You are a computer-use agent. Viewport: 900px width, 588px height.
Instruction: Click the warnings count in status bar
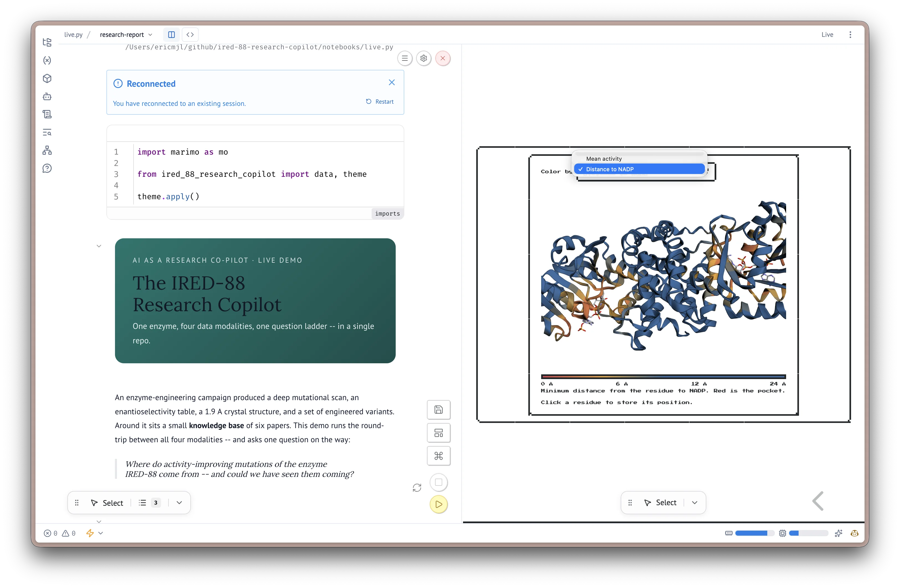pos(69,533)
